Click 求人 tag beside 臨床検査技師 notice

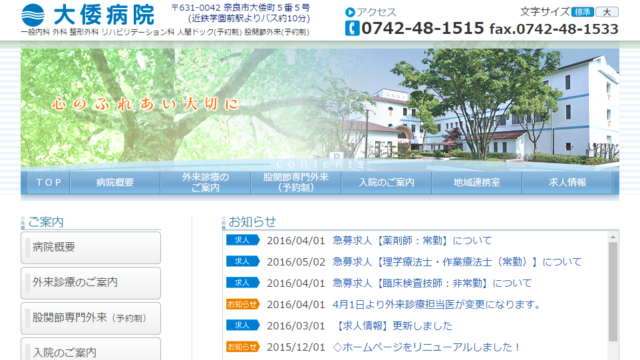[242, 283]
